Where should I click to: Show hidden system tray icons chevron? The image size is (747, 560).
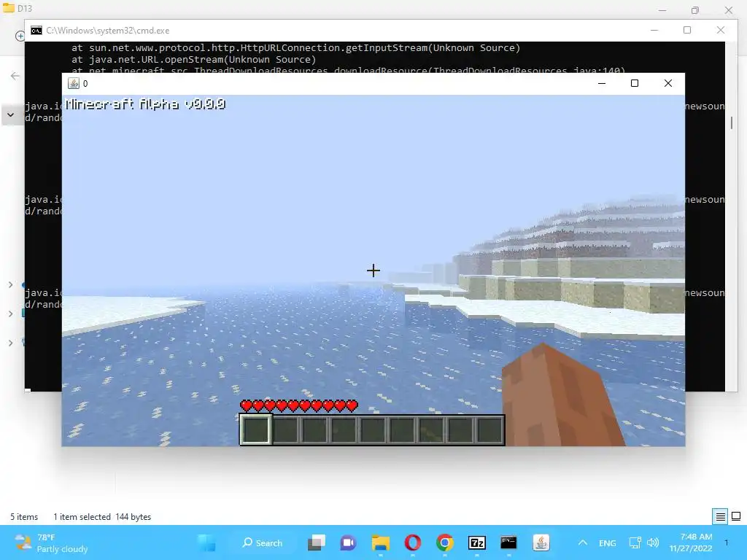(x=583, y=542)
